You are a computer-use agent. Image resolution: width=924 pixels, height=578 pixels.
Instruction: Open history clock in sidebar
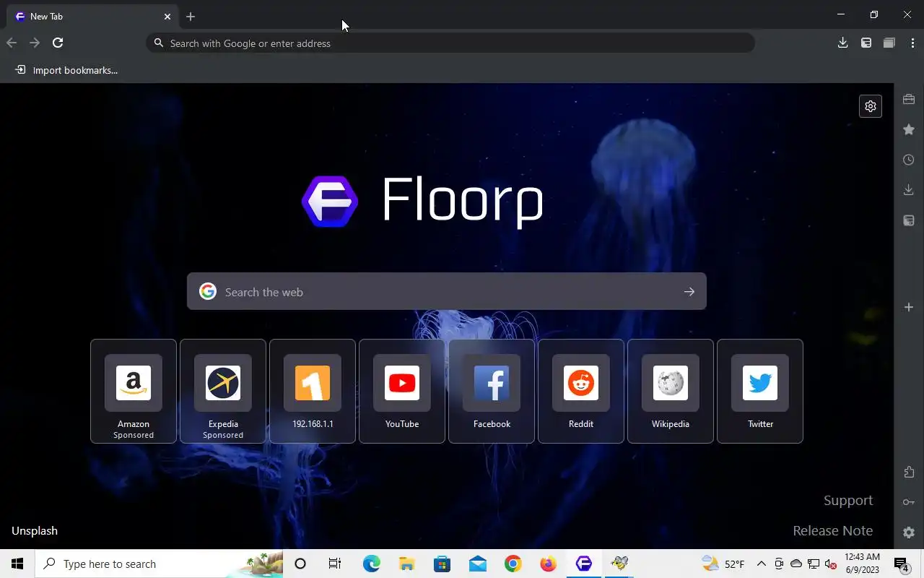[909, 160]
